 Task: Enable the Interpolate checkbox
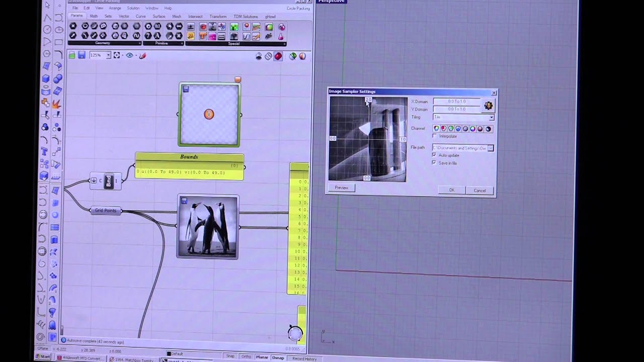pyautogui.click(x=435, y=136)
